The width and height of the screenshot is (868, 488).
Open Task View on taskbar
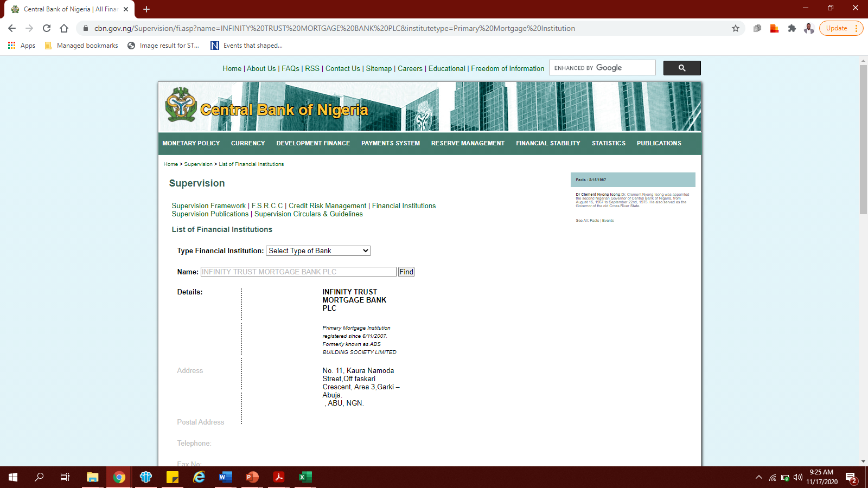65,477
